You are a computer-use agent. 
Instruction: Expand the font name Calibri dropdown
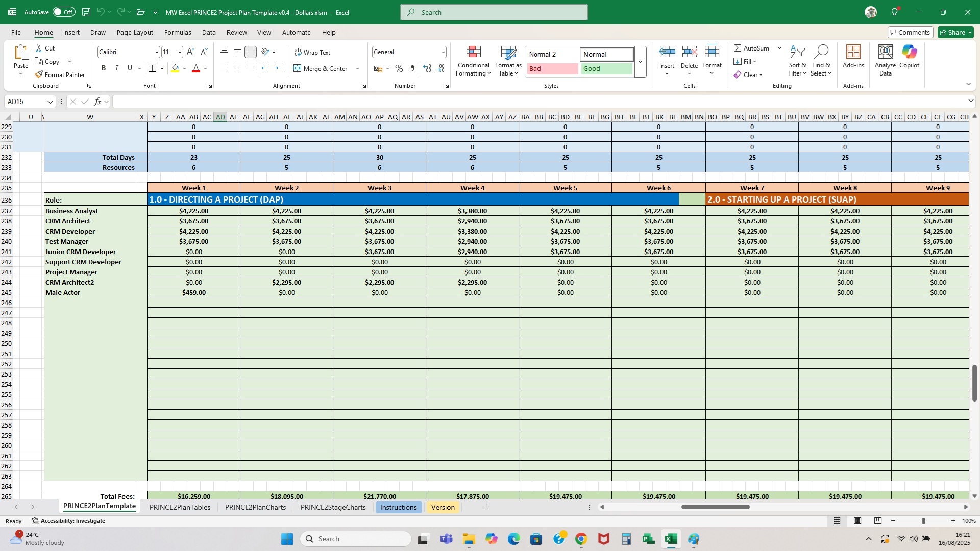click(156, 52)
